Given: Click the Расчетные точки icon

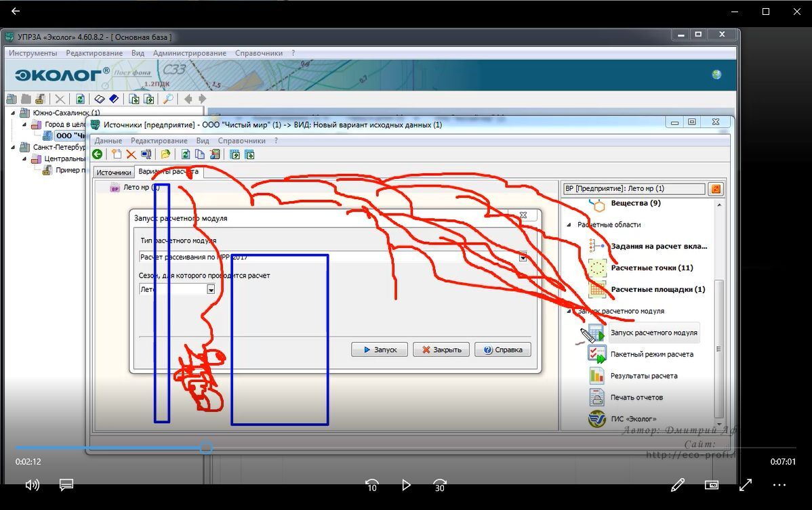Looking at the screenshot, I should coord(597,268).
